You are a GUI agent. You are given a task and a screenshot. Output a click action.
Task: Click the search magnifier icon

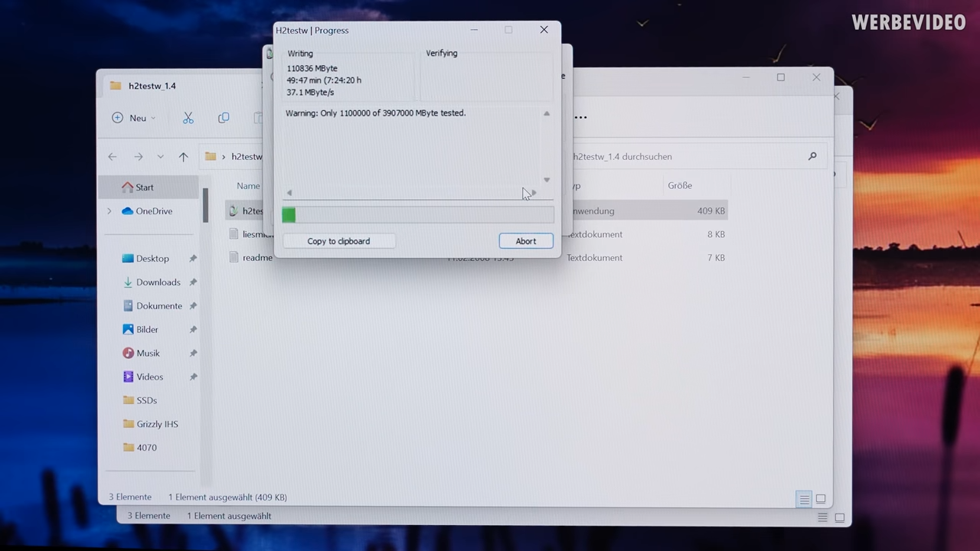(812, 156)
